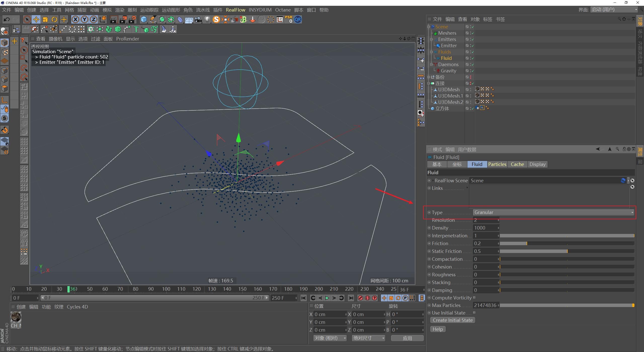Select the Rotate tool icon

[54, 19]
